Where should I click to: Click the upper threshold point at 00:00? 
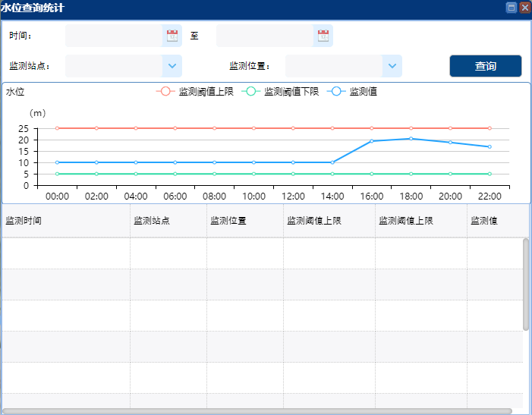(57, 128)
